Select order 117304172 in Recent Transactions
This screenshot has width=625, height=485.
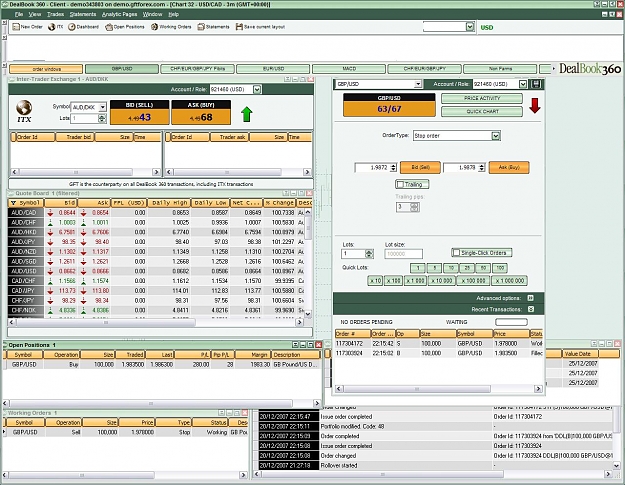tap(439, 343)
